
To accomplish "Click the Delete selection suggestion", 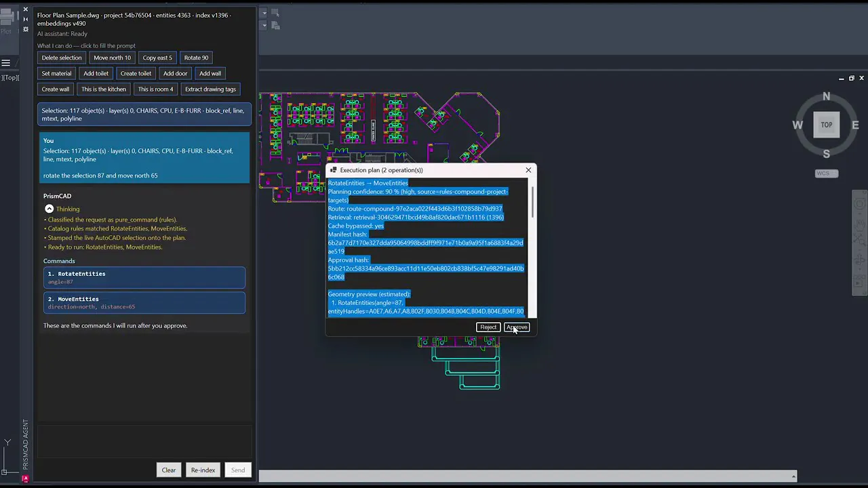I will [62, 58].
